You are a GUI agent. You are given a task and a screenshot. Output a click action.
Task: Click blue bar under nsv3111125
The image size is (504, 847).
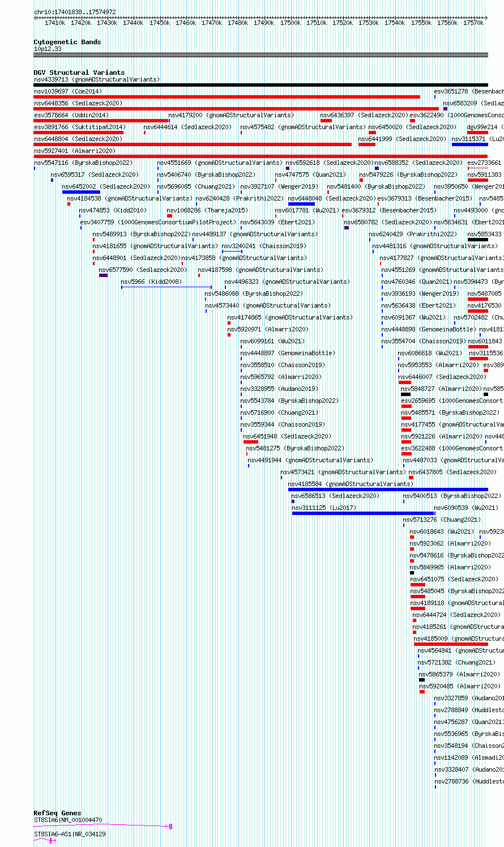(363, 513)
